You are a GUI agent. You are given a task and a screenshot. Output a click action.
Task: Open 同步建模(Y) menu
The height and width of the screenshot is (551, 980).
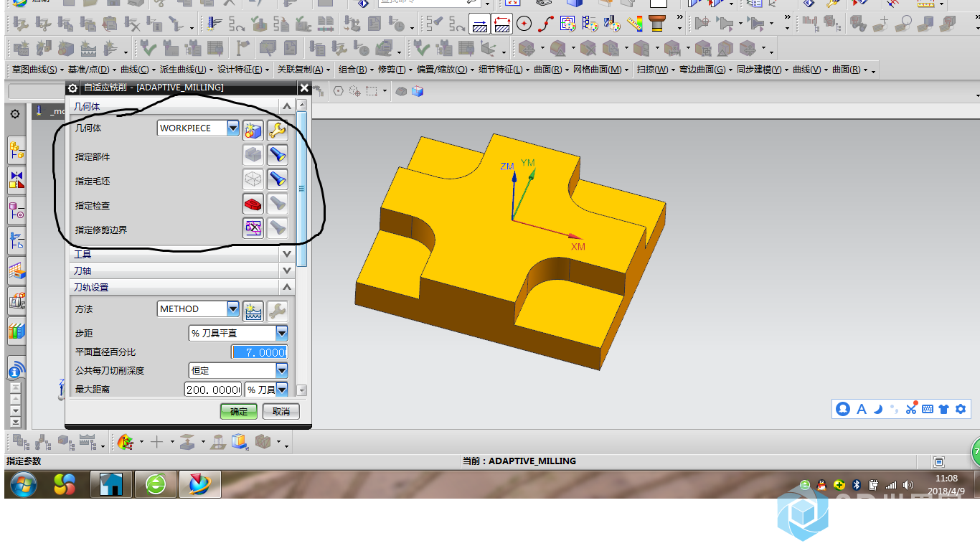coord(763,70)
